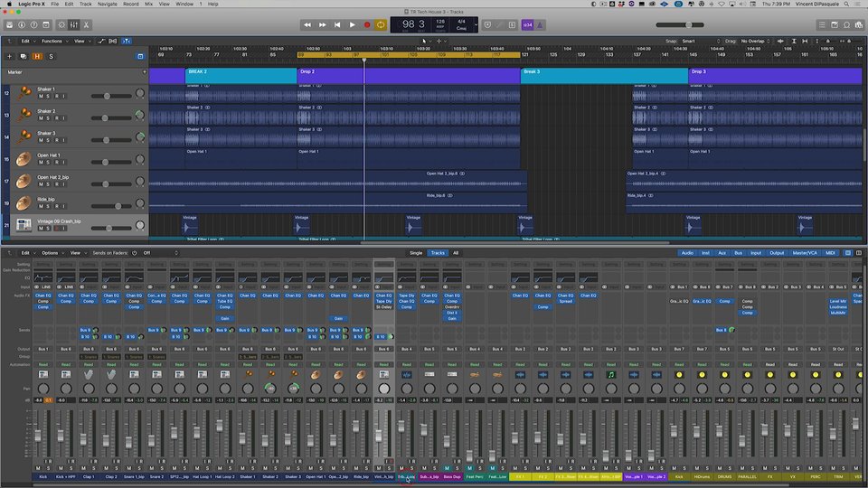This screenshot has height=488, width=868.
Task: Open the Loop Browser button
Action: [846, 25]
